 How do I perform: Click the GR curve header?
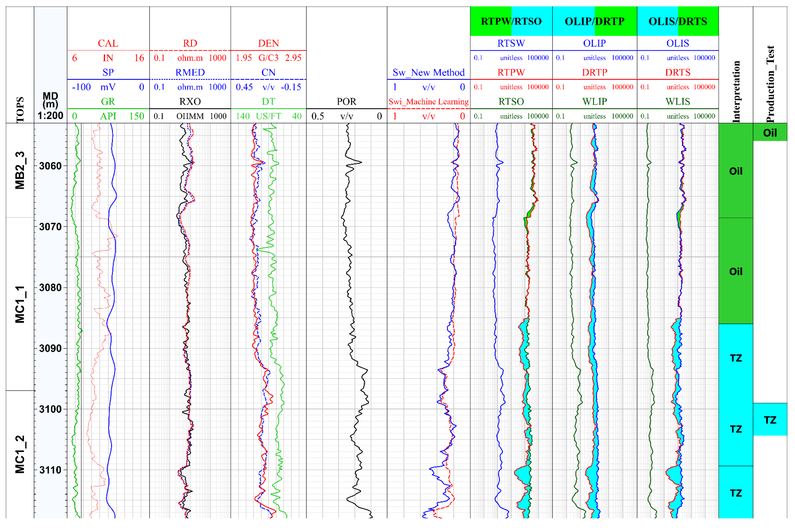(x=108, y=101)
